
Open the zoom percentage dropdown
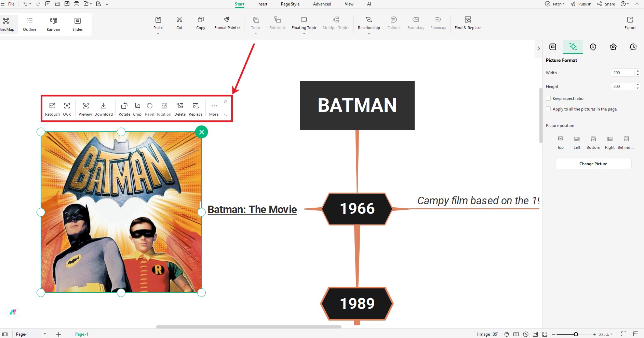pyautogui.click(x=611, y=334)
